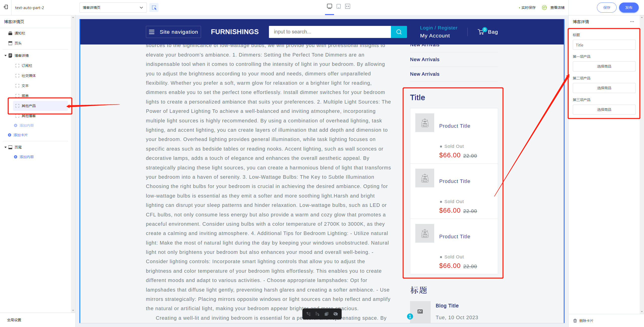Open the 博客详情页 page selector dropdown
Screen dimensions: 644x327
click(x=113, y=8)
